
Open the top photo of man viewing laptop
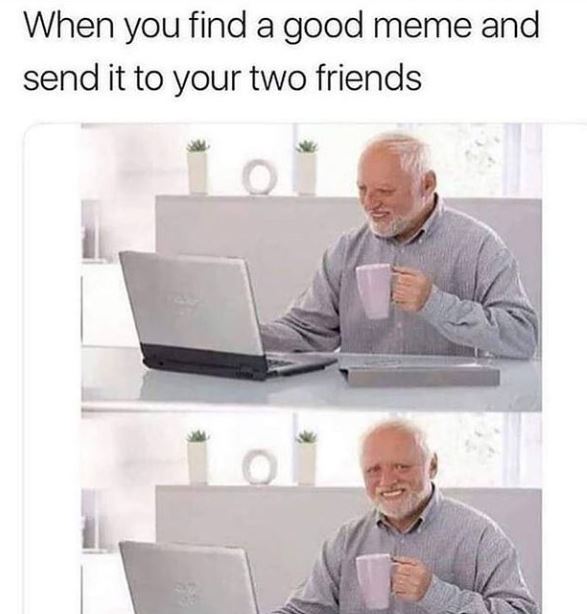[312, 267]
